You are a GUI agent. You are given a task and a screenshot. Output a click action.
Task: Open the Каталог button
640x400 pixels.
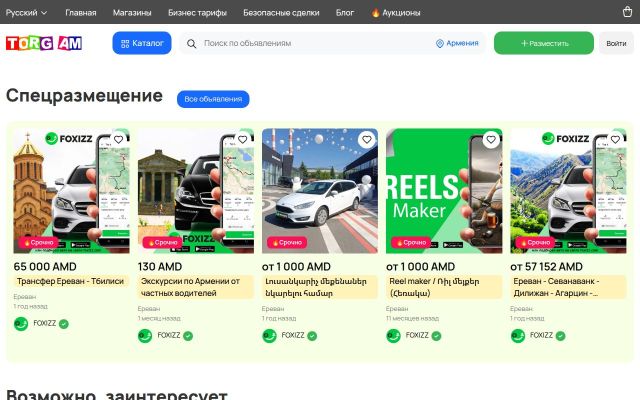click(x=142, y=43)
